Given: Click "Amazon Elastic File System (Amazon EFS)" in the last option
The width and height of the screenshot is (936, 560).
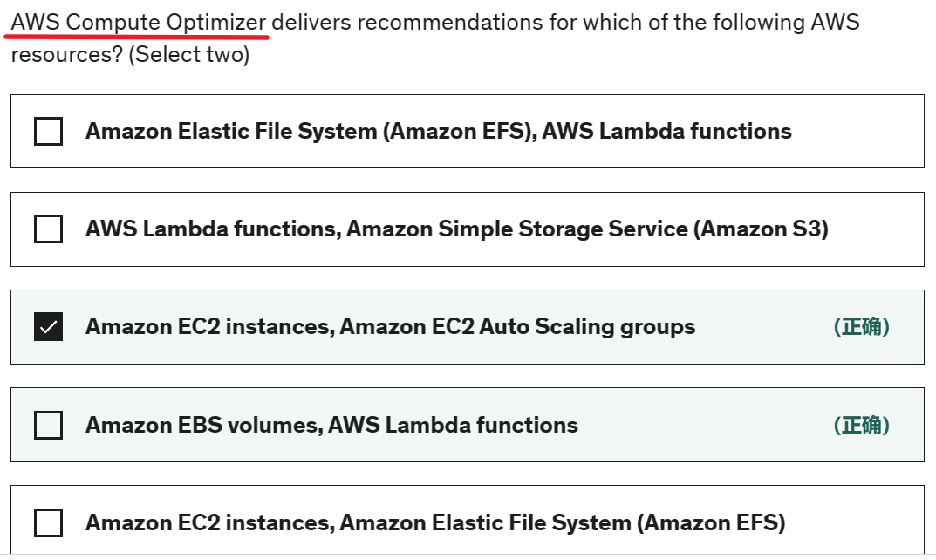Looking at the screenshot, I should click(563, 523).
